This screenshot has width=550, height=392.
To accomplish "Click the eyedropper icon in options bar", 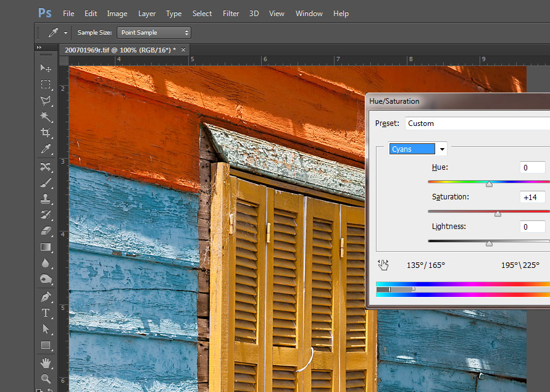I will (x=53, y=33).
